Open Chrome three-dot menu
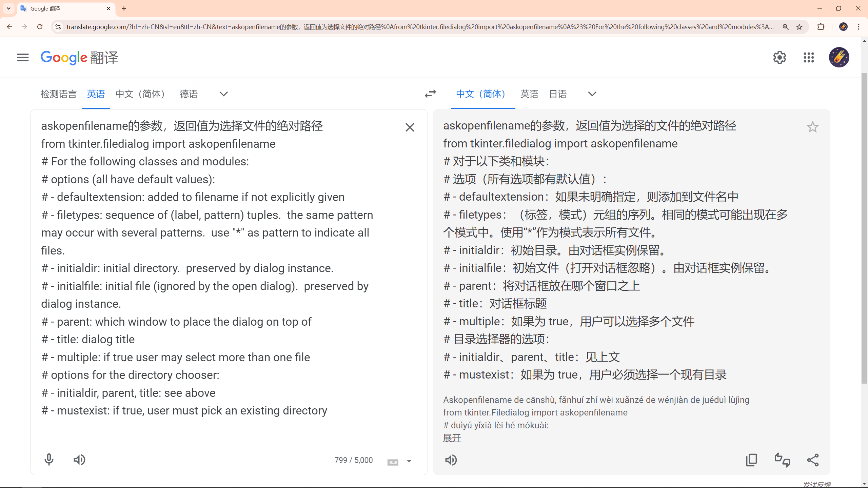Image resolution: width=868 pixels, height=488 pixels. [859, 27]
